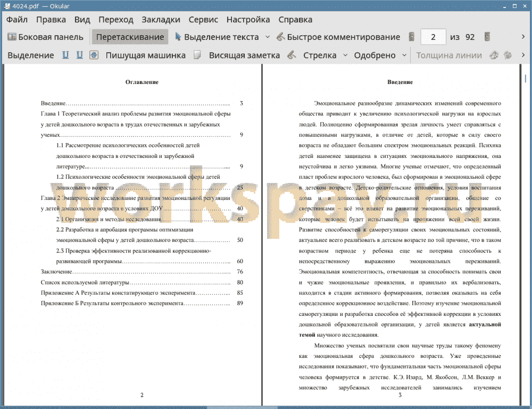Open the Справка menu
532x409 pixels.
[x=295, y=20]
